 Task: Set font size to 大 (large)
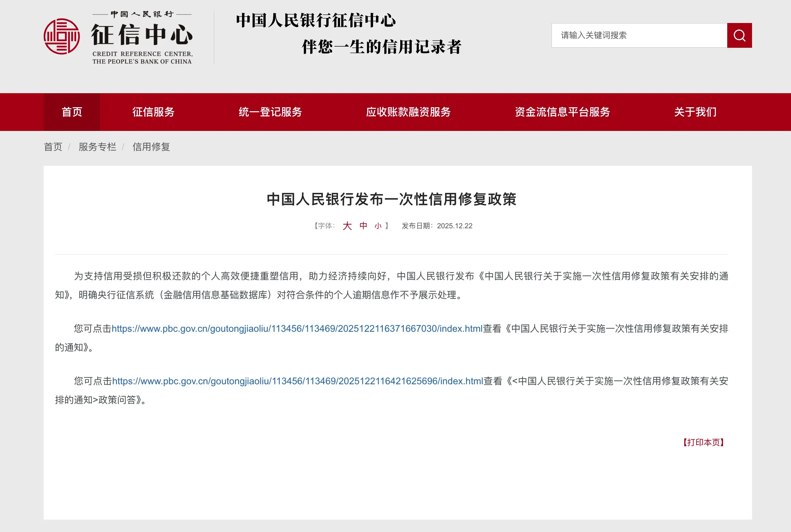coord(347,226)
